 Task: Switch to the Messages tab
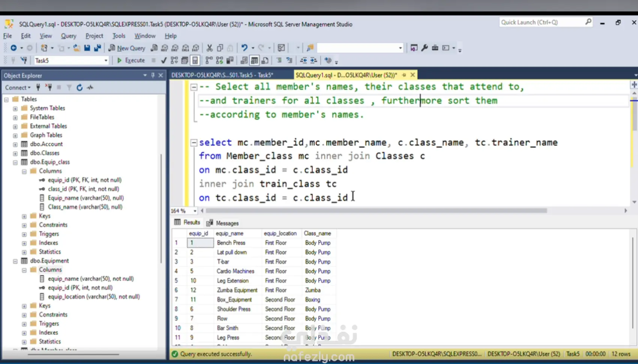223,223
